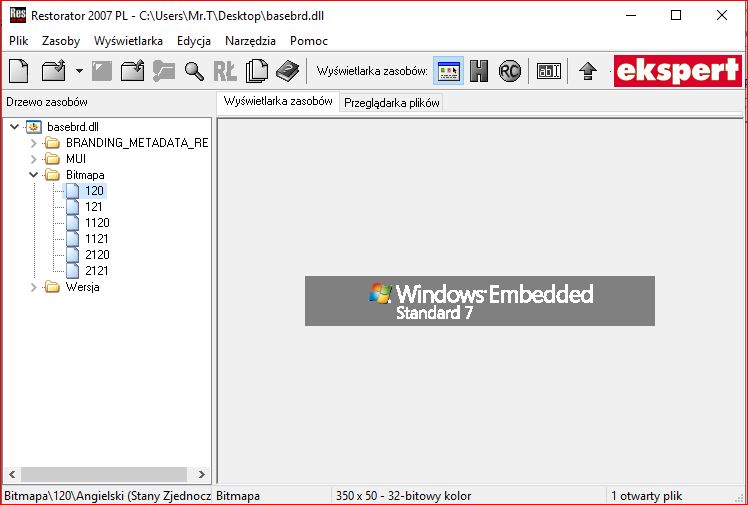748x505 pixels.
Task: Click the Save As folder toolbar icon
Action: coord(132,72)
